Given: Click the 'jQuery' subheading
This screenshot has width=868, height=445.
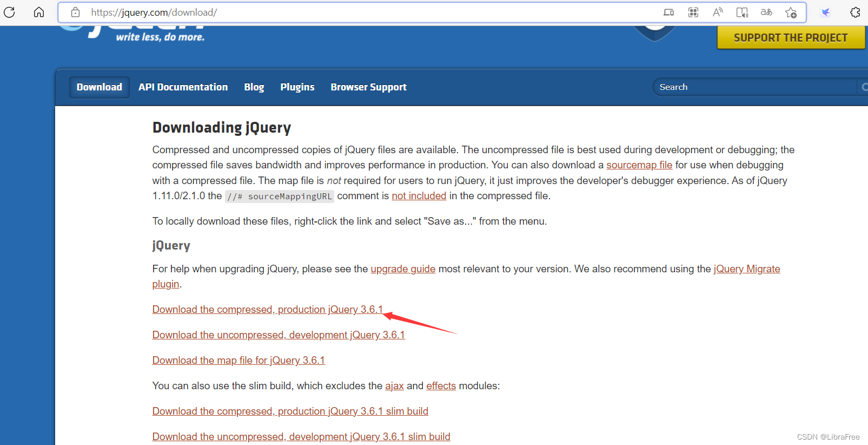Looking at the screenshot, I should point(171,246).
